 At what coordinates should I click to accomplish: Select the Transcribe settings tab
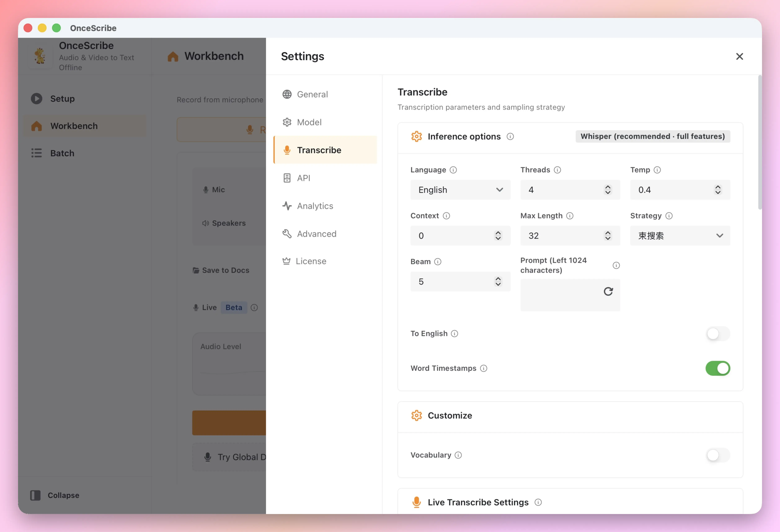(x=325, y=150)
